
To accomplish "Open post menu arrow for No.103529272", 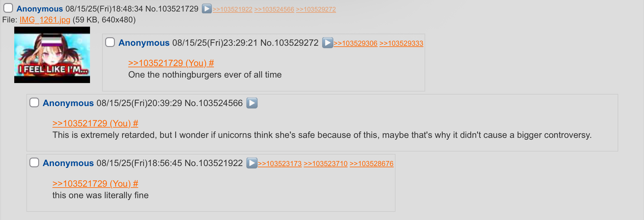I will tap(327, 43).
